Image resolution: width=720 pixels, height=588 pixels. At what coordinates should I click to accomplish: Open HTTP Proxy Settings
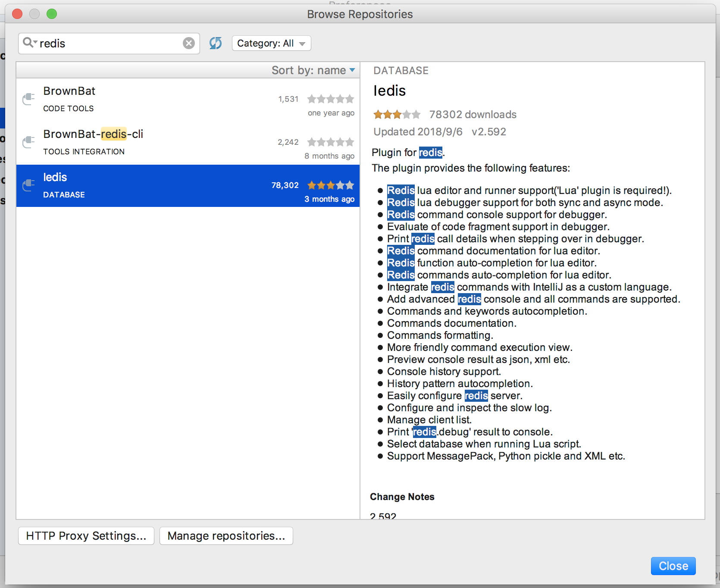86,536
